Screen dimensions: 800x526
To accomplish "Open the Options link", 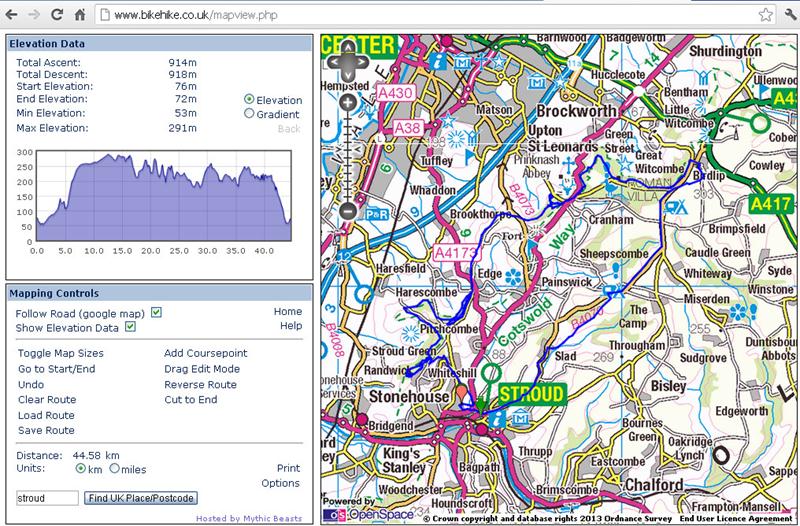I will pyautogui.click(x=280, y=483).
